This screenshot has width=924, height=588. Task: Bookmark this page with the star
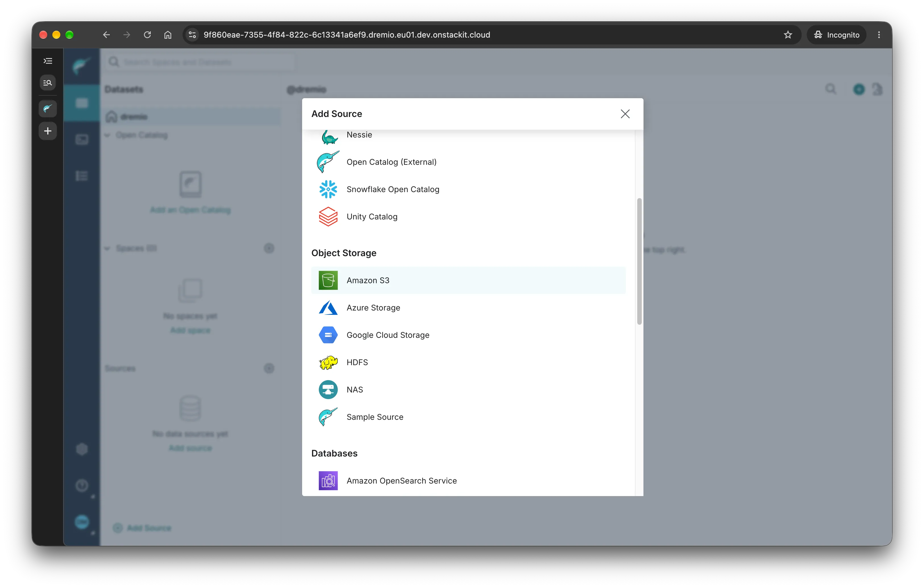[x=788, y=34]
